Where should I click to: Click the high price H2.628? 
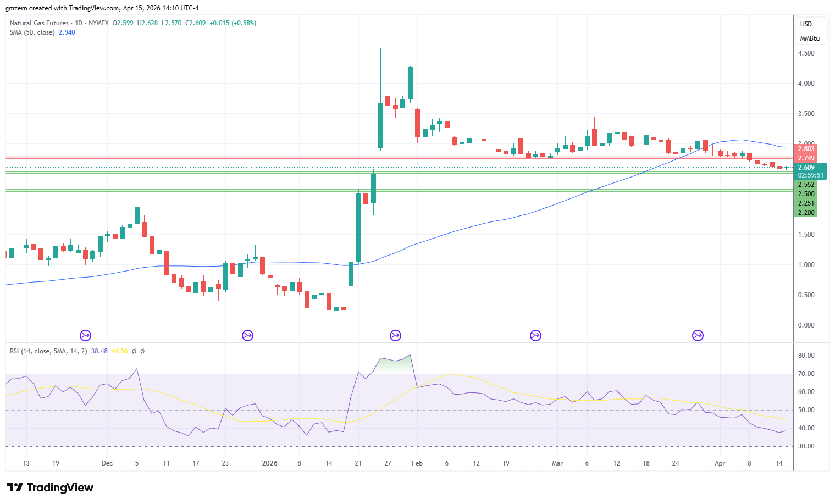click(x=148, y=23)
